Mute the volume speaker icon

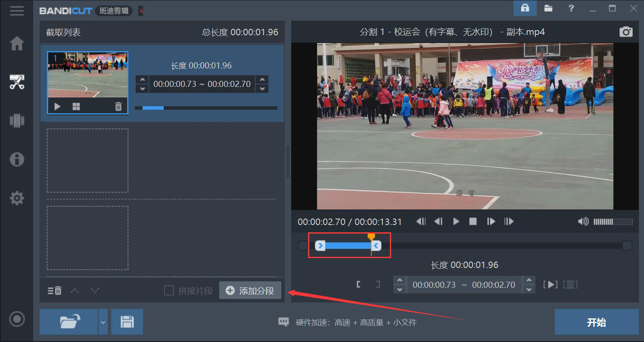583,222
